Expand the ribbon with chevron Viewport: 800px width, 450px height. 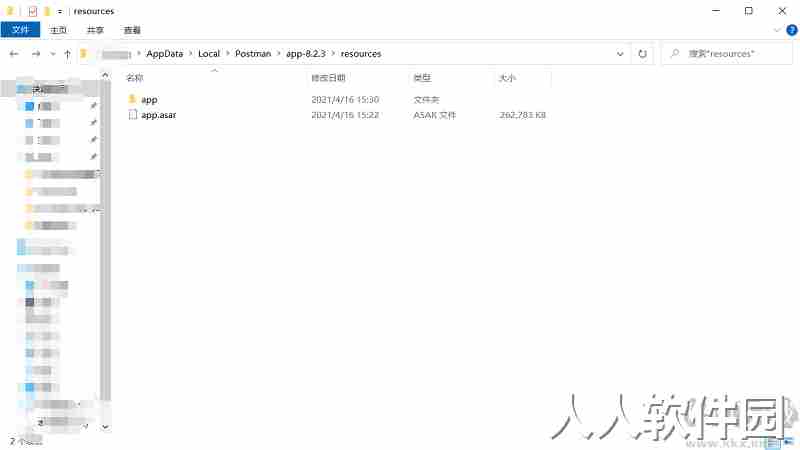pos(777,30)
